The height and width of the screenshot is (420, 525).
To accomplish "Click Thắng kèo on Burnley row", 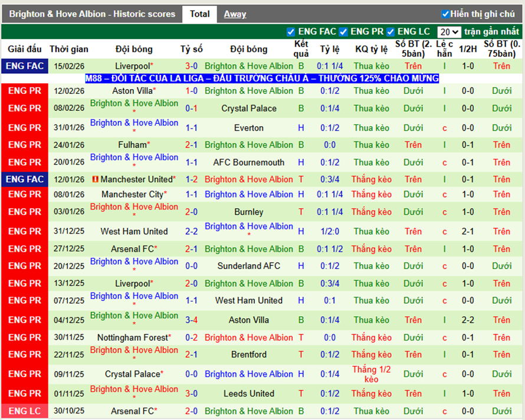I will pos(371,212).
